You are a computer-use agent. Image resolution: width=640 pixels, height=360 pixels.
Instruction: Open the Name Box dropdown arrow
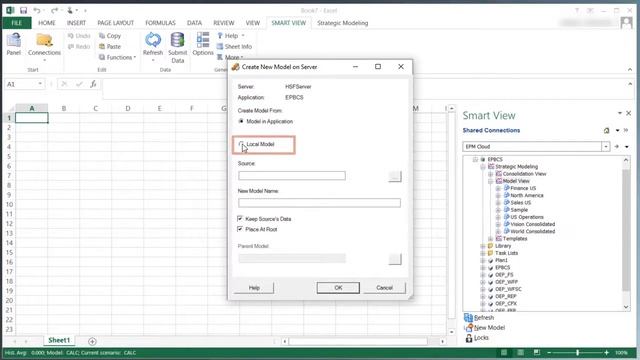point(40,84)
